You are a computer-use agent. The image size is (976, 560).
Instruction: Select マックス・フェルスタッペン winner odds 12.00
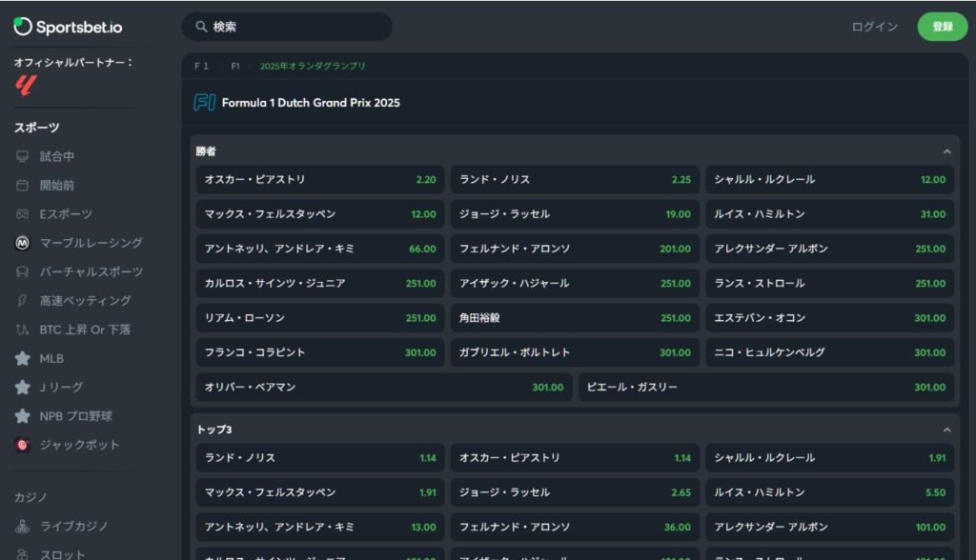320,214
